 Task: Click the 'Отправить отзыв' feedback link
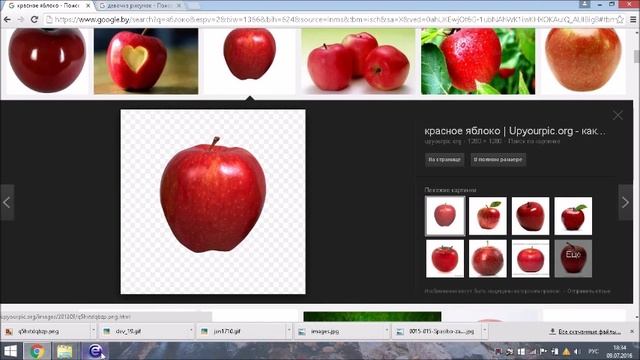pos(589,291)
